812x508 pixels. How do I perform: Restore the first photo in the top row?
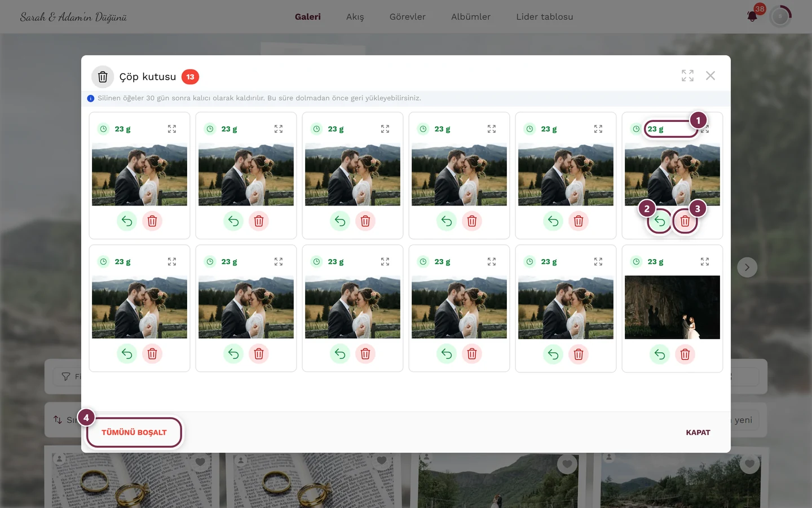pos(127,221)
